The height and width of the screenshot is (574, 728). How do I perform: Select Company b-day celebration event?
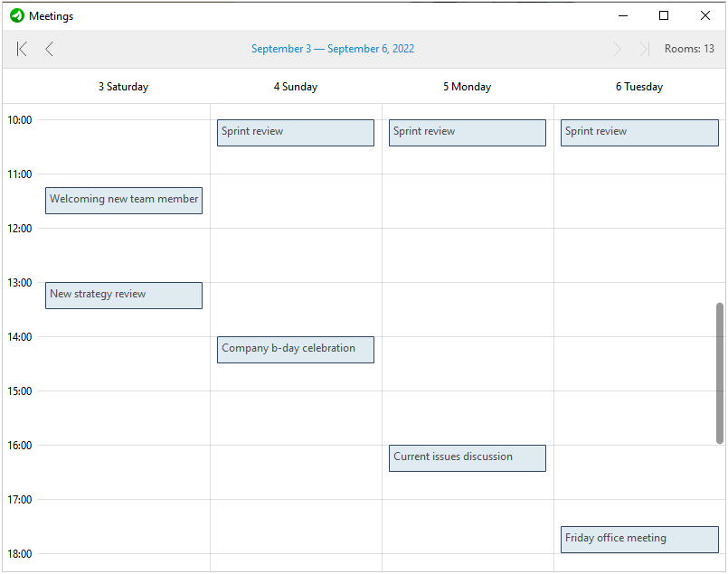(x=296, y=350)
